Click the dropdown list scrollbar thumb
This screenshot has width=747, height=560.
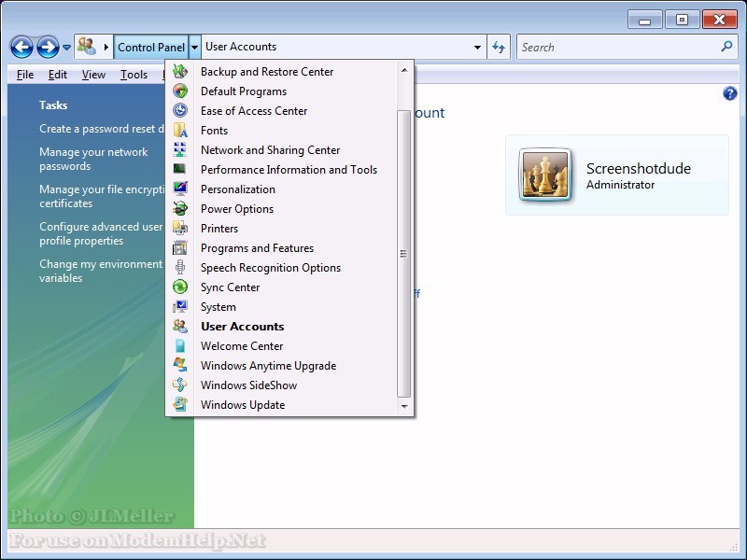click(x=403, y=253)
